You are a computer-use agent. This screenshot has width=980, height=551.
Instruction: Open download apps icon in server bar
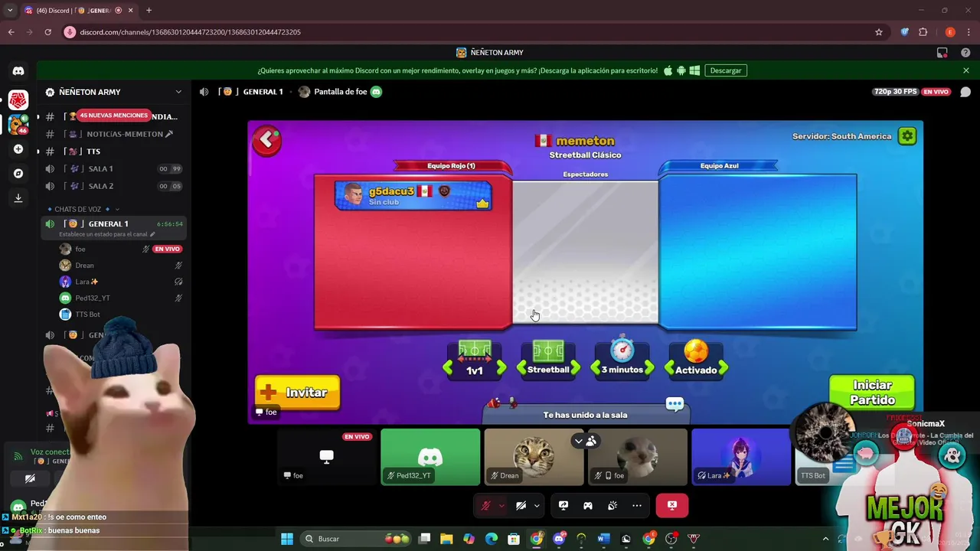(18, 198)
